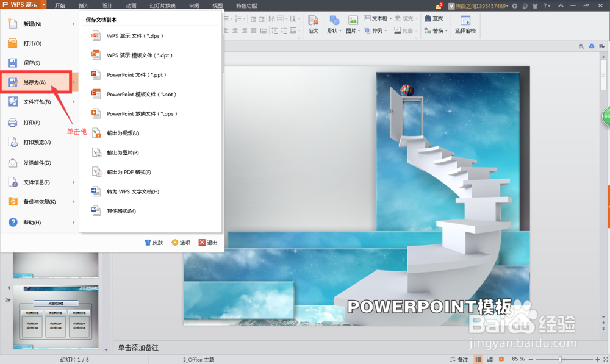The height and width of the screenshot is (364, 610).
Task: Open the WPS 演示 application menu dropdown arrow
Action: (x=43, y=5)
